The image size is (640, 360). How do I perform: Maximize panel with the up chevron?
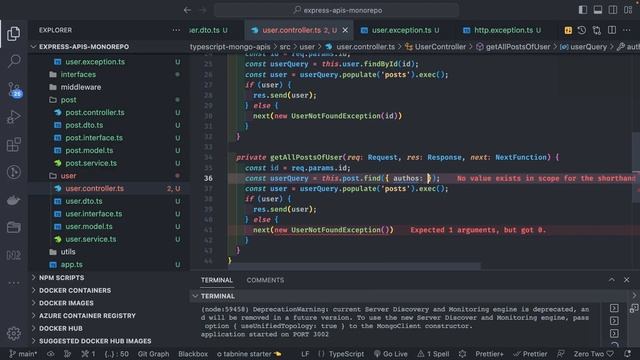pyautogui.click(x=611, y=280)
